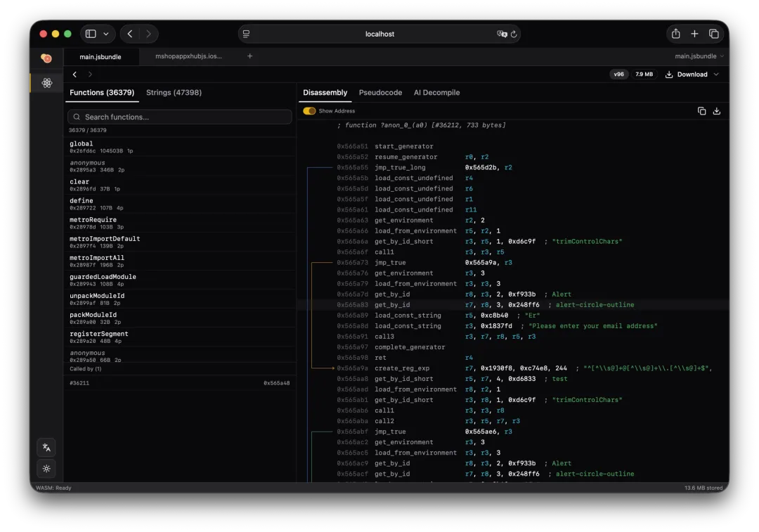
Task: Toggle theme with the sun icon
Action: (x=46, y=469)
